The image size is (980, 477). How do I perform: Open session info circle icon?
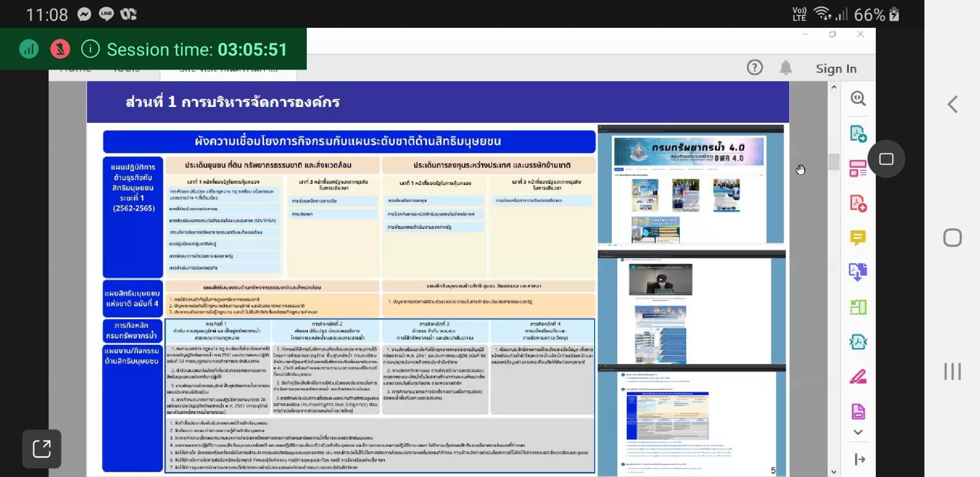[x=90, y=49]
